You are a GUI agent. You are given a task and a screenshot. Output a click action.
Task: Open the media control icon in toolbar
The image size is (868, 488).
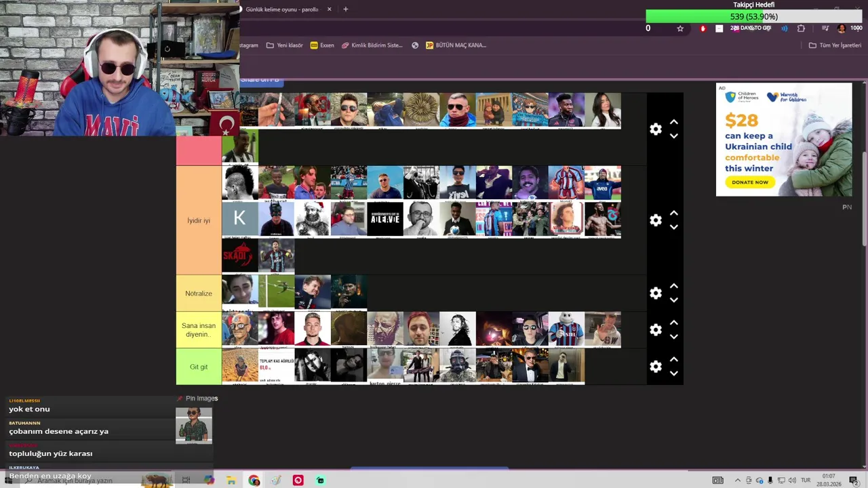(x=825, y=28)
